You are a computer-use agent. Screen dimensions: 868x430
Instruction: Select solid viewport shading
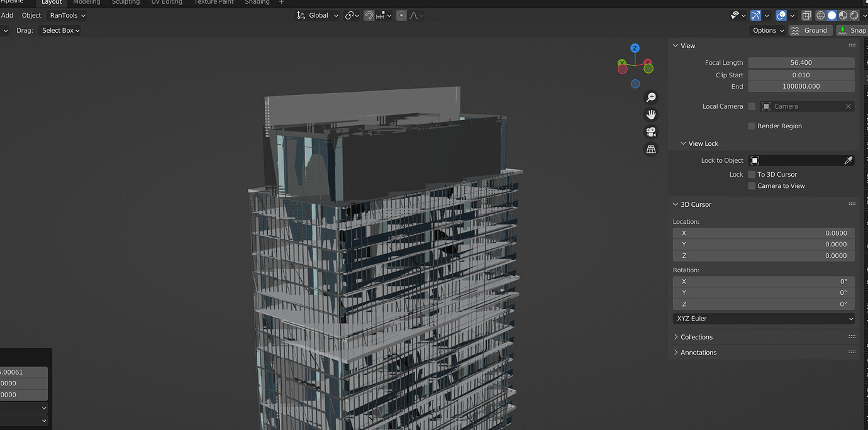tap(832, 15)
